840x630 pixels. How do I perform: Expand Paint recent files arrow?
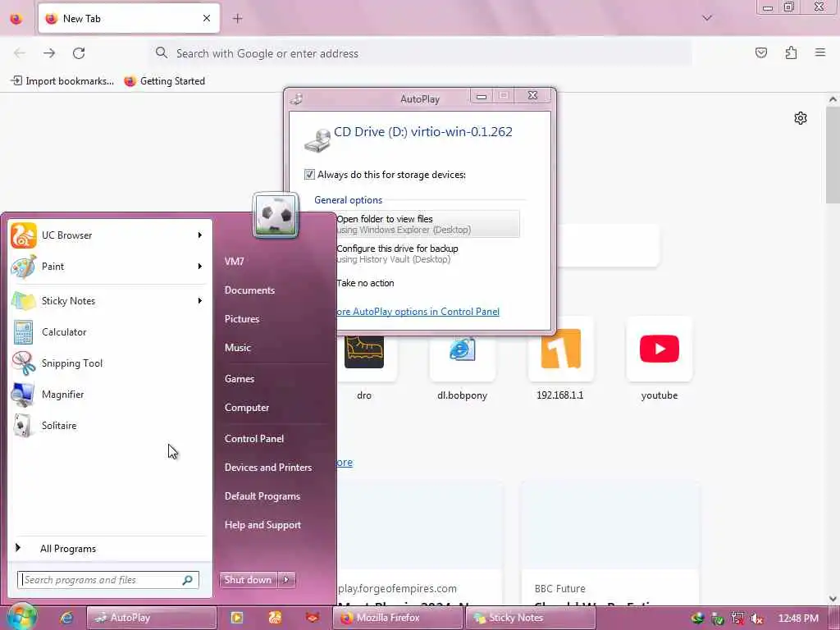coord(200,267)
